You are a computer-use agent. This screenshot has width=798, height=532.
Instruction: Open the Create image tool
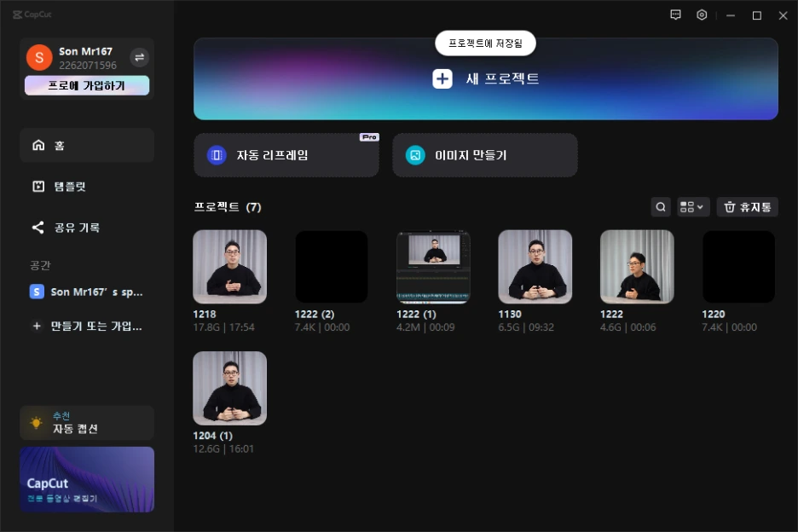(x=485, y=155)
